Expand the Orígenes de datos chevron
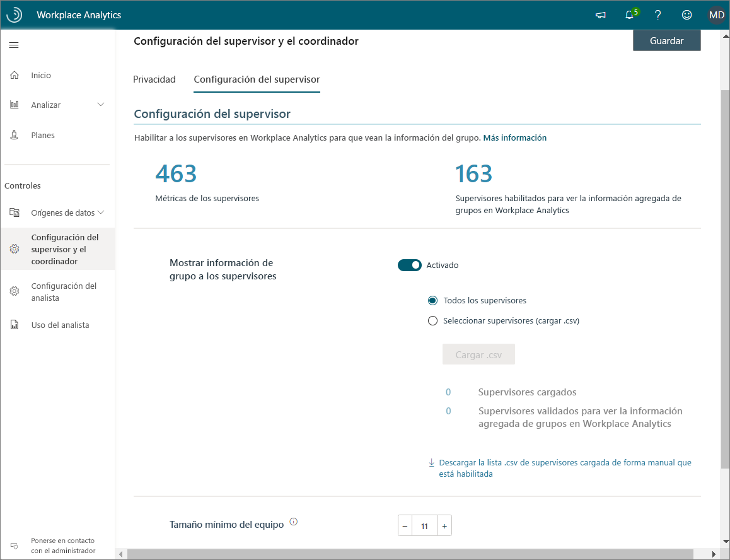This screenshot has width=730, height=560. click(x=101, y=213)
